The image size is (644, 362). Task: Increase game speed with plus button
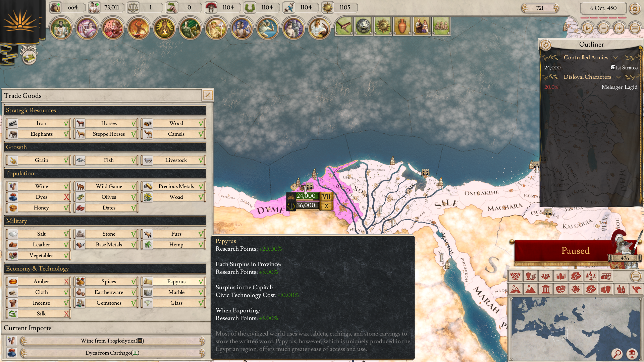click(x=619, y=28)
